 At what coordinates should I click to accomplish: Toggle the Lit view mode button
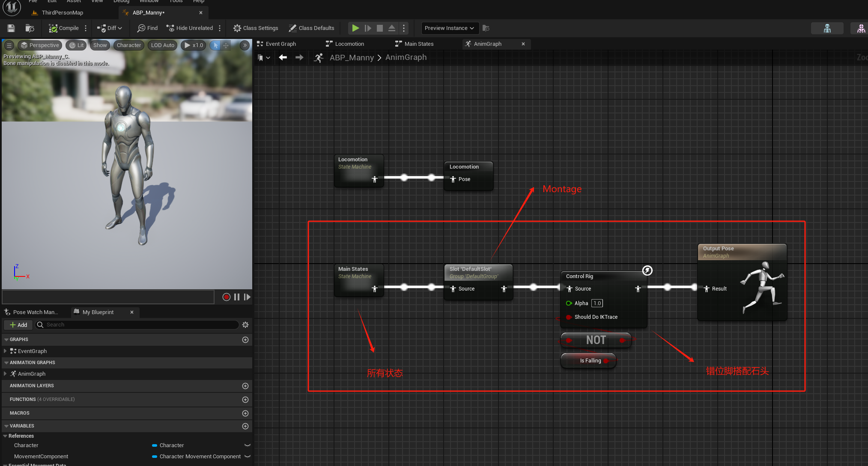pos(77,45)
